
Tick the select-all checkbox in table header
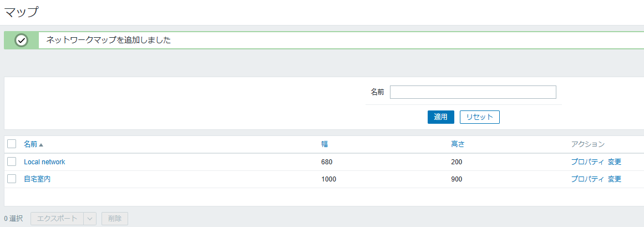point(12,144)
